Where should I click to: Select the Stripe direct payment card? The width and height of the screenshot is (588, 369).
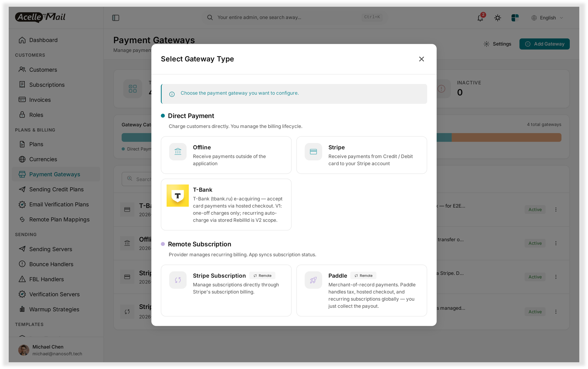pos(361,155)
